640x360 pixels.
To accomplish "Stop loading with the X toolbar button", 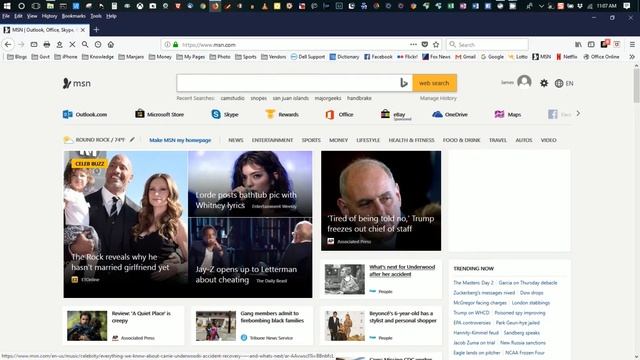I will pos(72,44).
